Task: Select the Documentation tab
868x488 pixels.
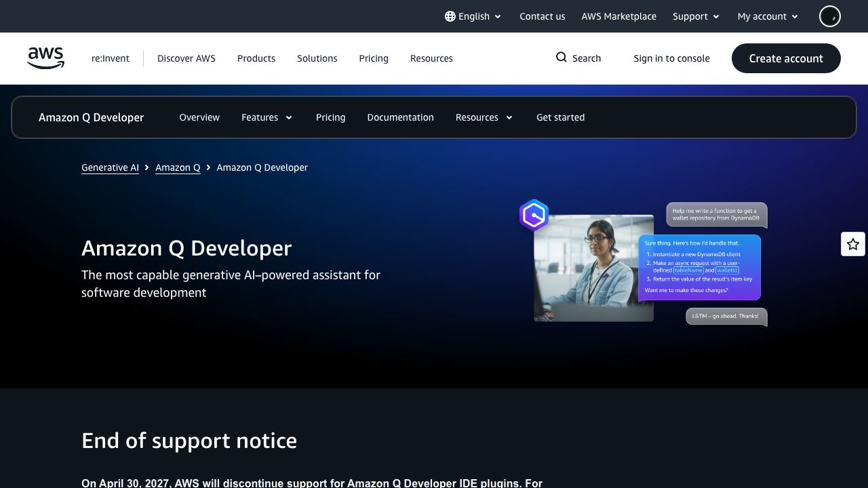Action: tap(401, 117)
